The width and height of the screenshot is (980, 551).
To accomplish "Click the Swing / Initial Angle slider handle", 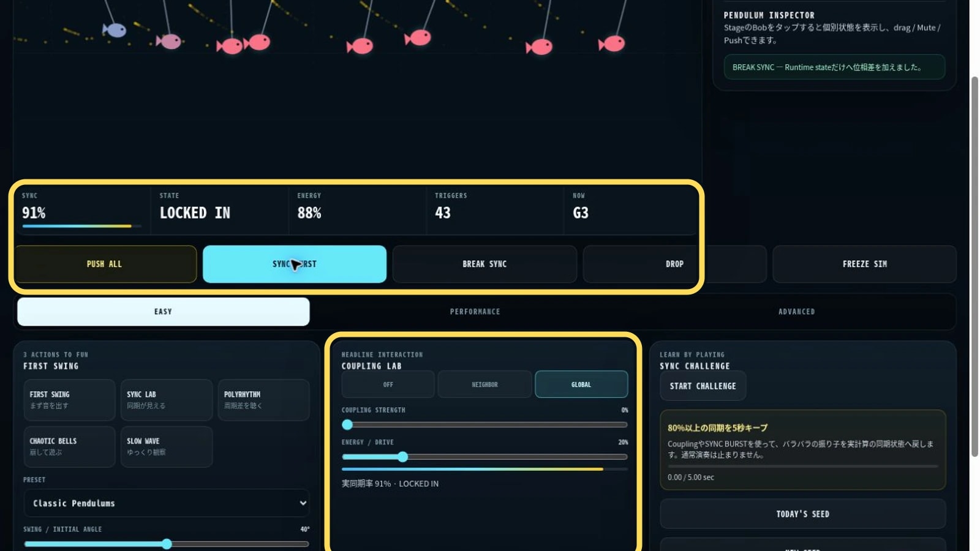I will click(x=167, y=544).
